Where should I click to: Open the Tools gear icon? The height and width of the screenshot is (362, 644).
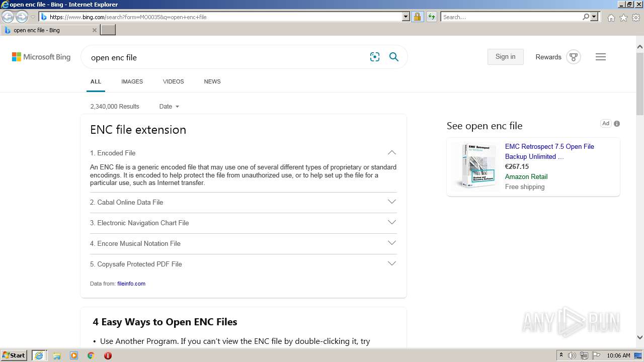[x=636, y=18]
